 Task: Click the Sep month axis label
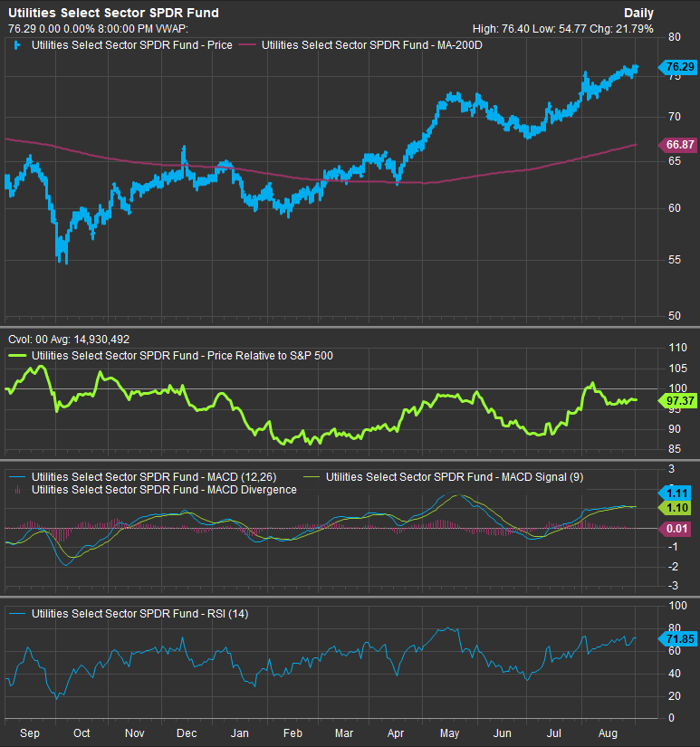[30, 733]
